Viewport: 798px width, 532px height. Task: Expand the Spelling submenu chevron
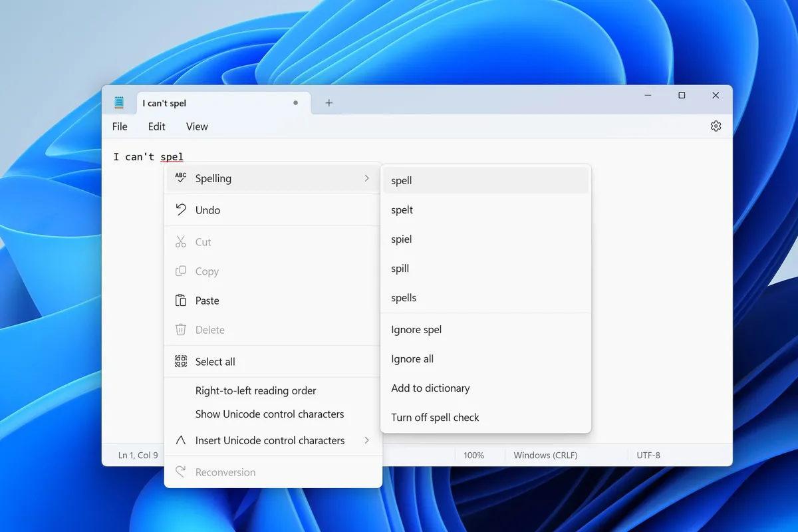tap(367, 178)
